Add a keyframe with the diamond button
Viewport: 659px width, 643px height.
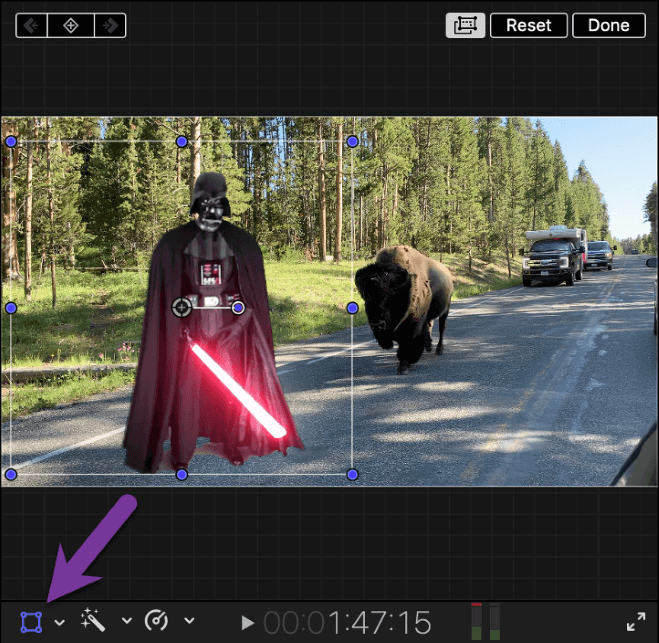(x=70, y=25)
